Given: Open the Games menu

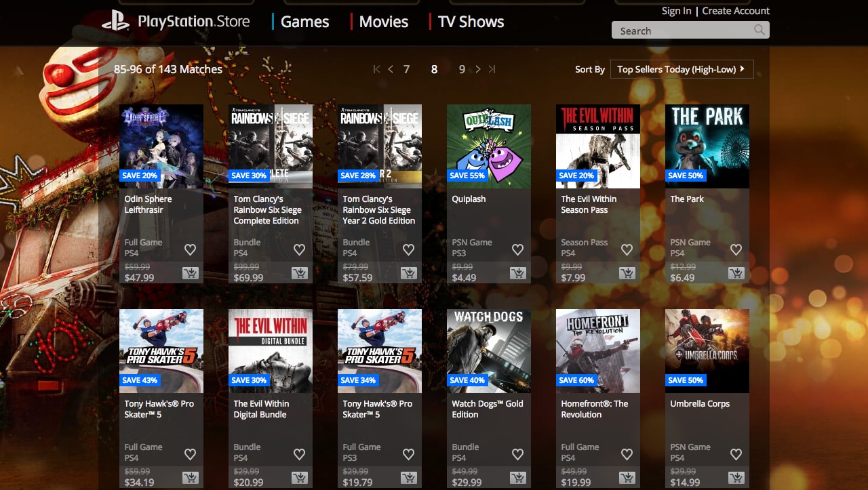Looking at the screenshot, I should click(x=305, y=22).
